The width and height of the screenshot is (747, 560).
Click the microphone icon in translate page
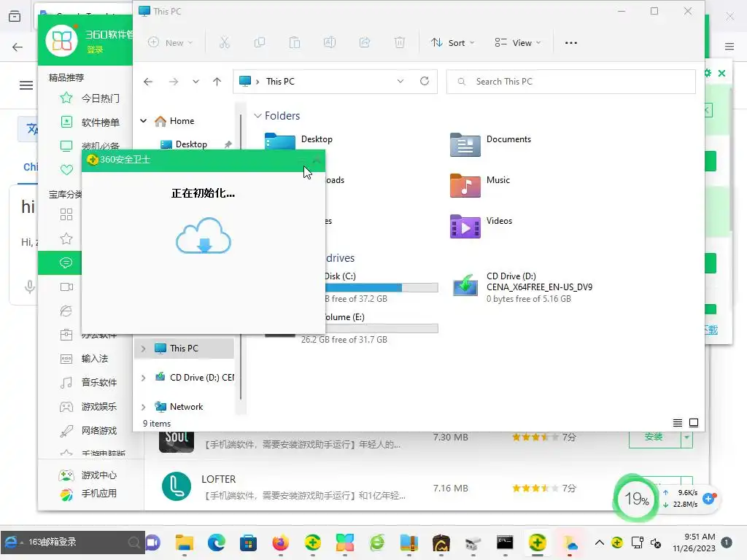[x=29, y=287]
